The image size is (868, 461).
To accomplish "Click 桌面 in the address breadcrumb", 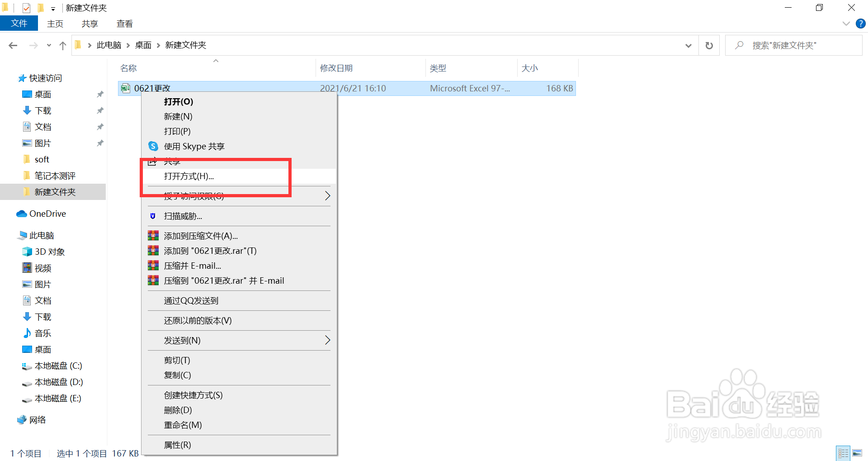I will click(143, 45).
